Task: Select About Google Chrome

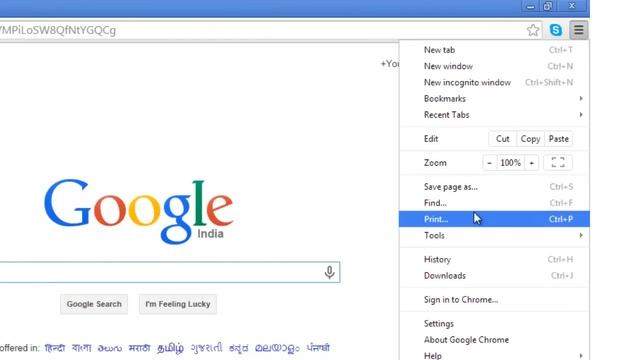Action: click(494, 340)
